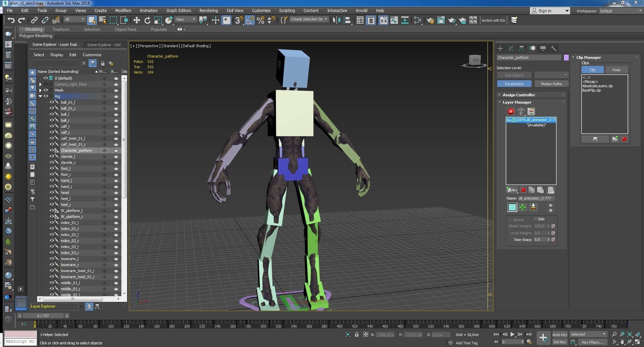Activate the Select Object tool
The height and width of the screenshot is (347, 644).
tap(92, 20)
